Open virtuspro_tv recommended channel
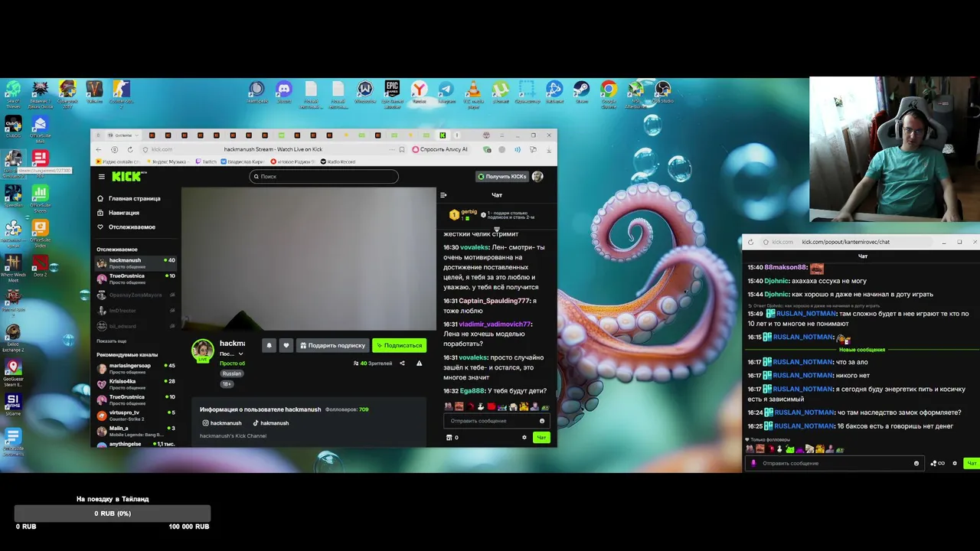This screenshot has width=980, height=551. 136,415
